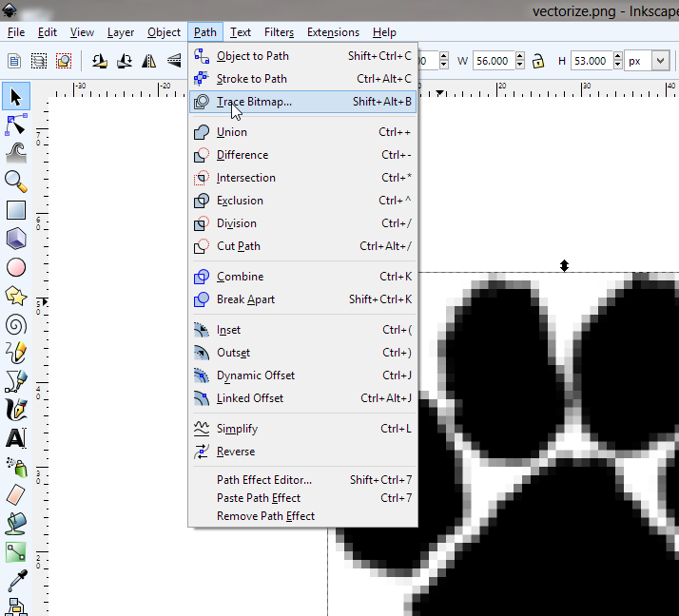Screen dimensions: 679x616
Task: Open the px units dropdown
Action: (x=660, y=61)
